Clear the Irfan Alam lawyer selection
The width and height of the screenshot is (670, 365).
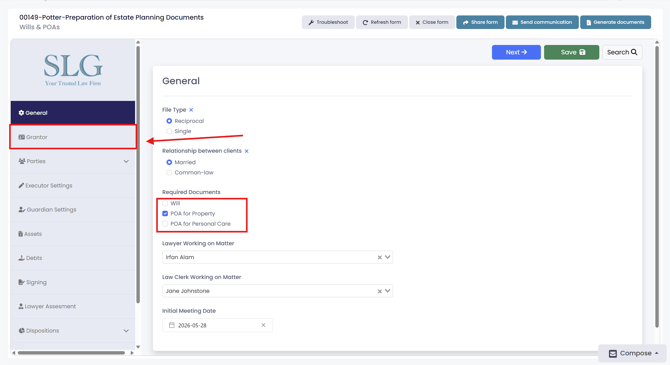coord(379,257)
